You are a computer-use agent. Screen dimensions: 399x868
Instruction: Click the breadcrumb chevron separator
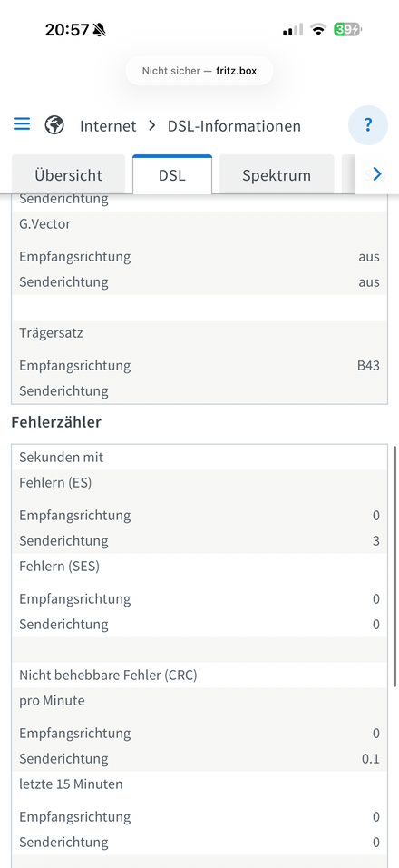pyautogui.click(x=152, y=125)
